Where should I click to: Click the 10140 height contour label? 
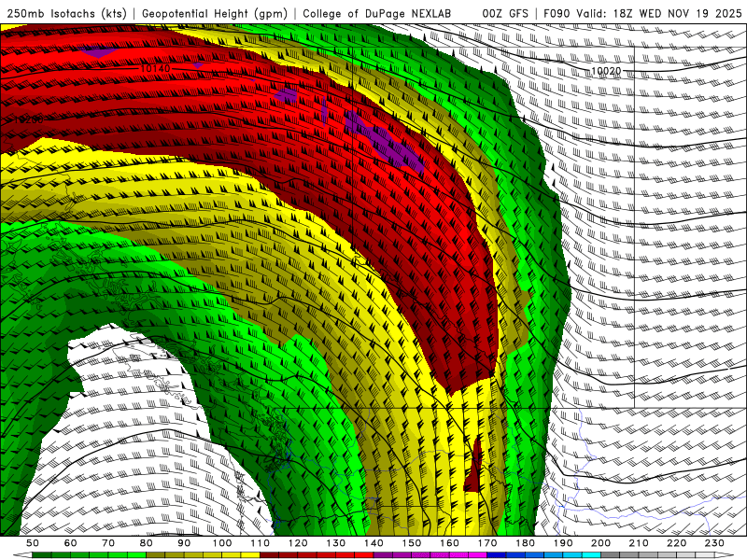155,68
